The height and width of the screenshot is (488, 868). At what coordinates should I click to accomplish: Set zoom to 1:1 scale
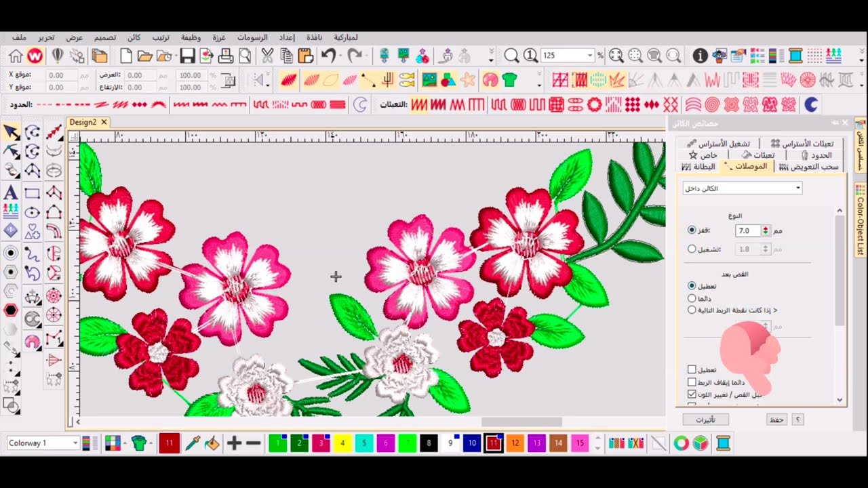pos(530,56)
